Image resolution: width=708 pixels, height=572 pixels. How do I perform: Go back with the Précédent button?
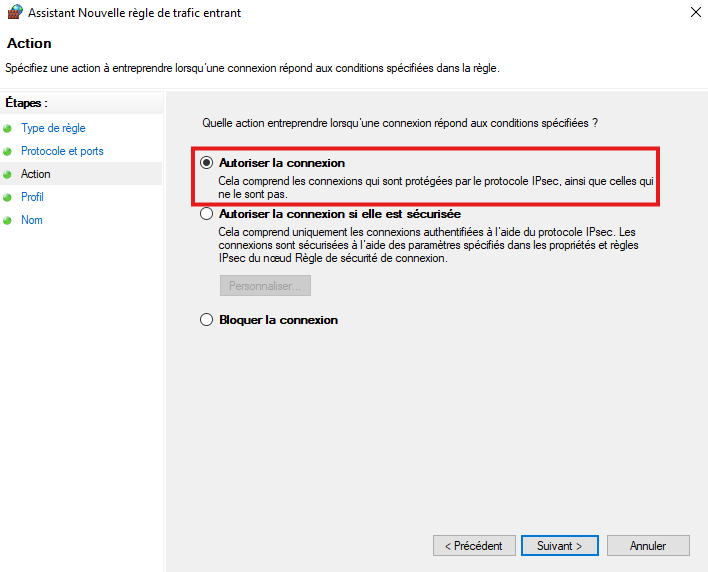click(474, 546)
